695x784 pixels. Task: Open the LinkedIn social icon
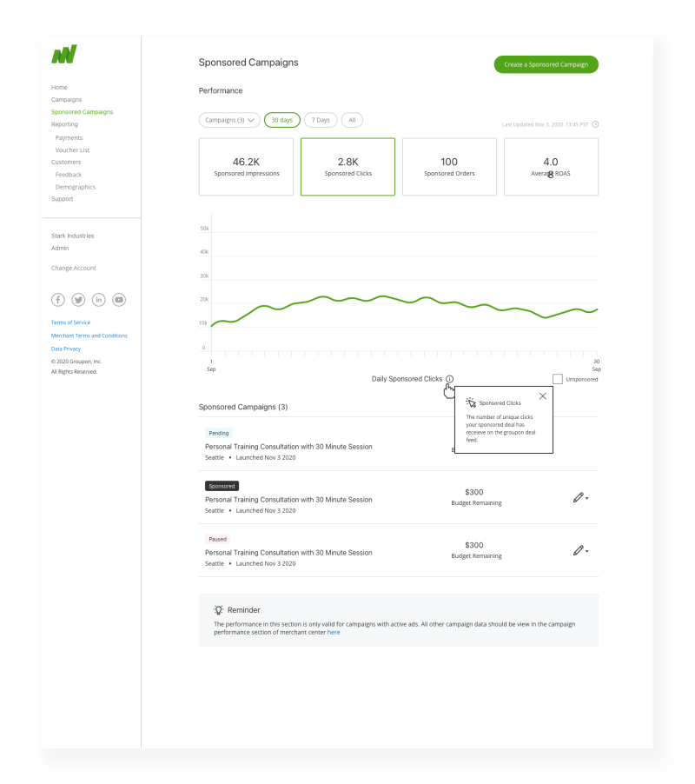tap(99, 300)
